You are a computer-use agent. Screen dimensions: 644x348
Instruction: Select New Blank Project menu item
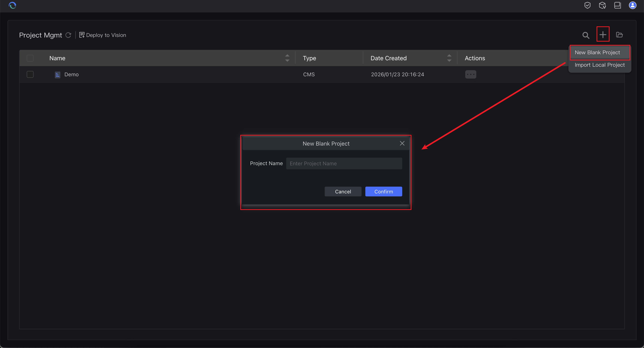click(597, 53)
